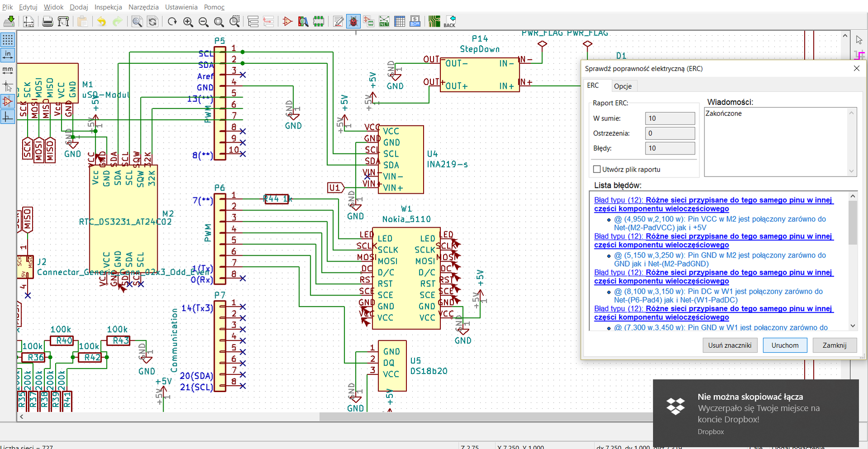868x449 pixels.
Task: Enable 'Utwórz plik raportu' checkbox
Action: tap(597, 169)
